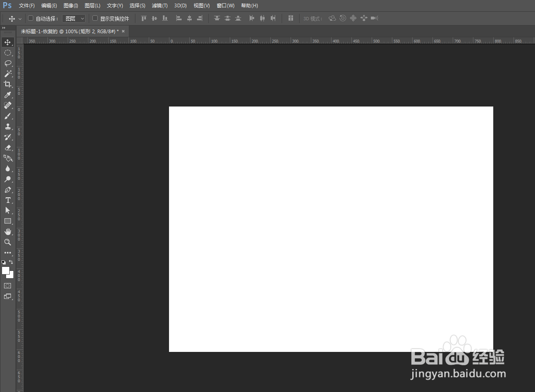Open the 文件(F) menu
The image size is (535, 392).
[x=27, y=6]
